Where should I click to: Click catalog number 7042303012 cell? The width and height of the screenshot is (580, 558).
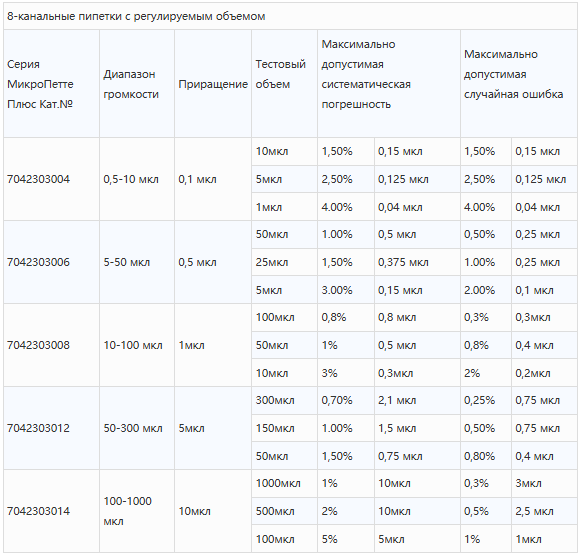coord(51,428)
